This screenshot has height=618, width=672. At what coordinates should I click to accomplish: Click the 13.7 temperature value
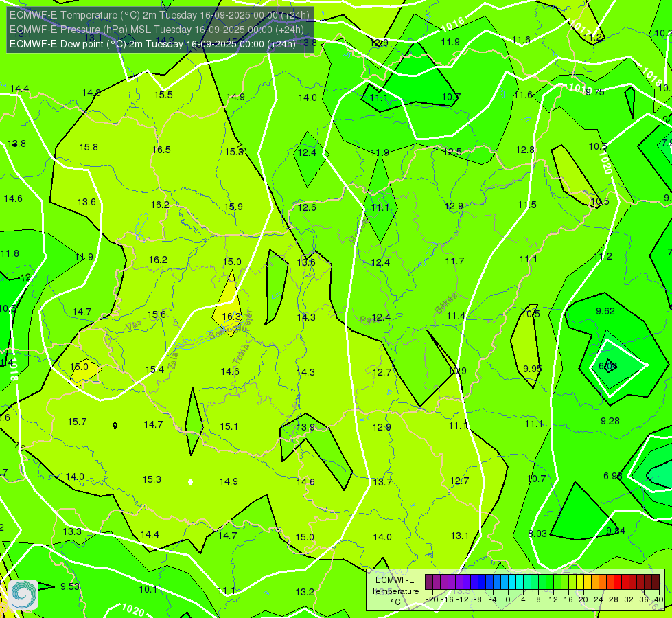coord(382,482)
